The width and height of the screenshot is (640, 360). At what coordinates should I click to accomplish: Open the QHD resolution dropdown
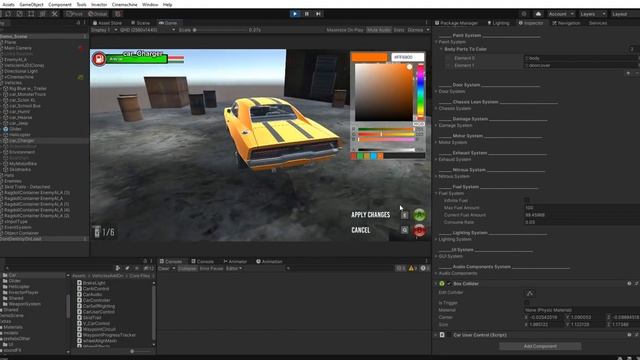tap(147, 30)
